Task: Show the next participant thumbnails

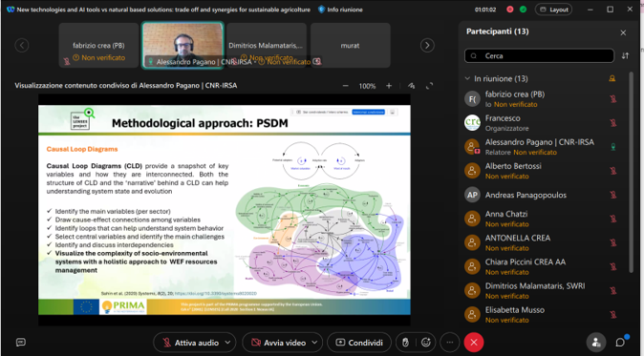Action: (x=427, y=45)
